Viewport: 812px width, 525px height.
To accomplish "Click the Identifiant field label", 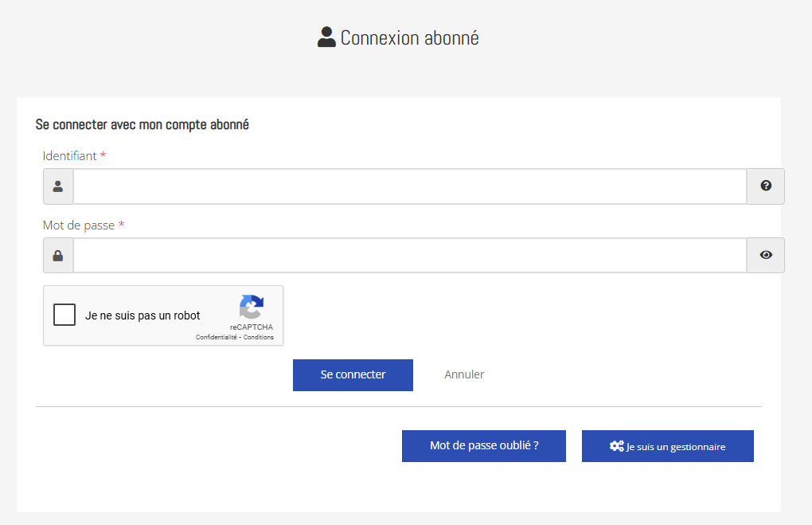I will pyautogui.click(x=70, y=156).
